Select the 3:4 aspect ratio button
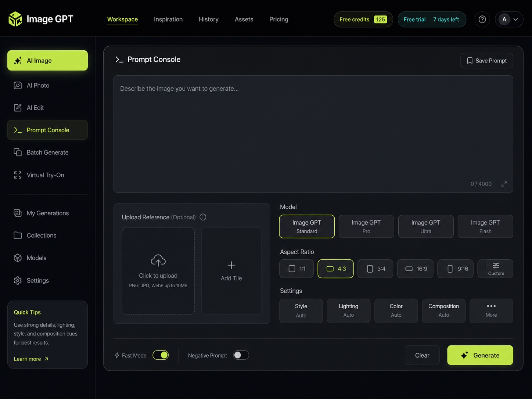 coord(375,269)
